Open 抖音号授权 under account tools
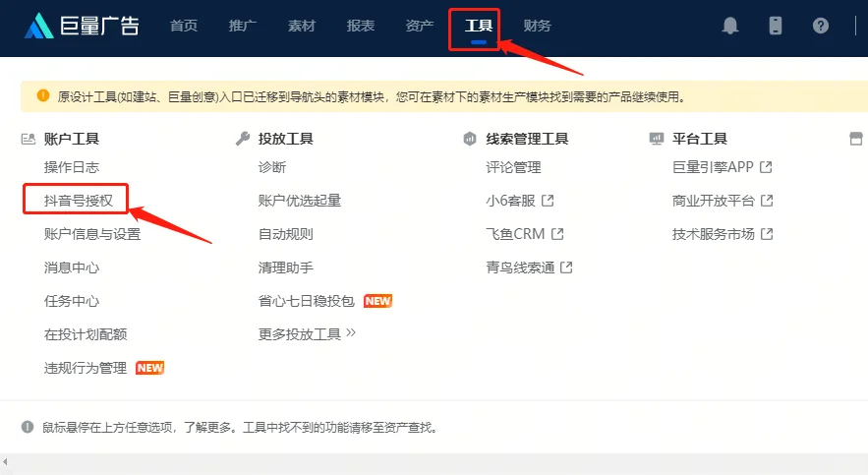The height and width of the screenshot is (475, 868). [79, 201]
